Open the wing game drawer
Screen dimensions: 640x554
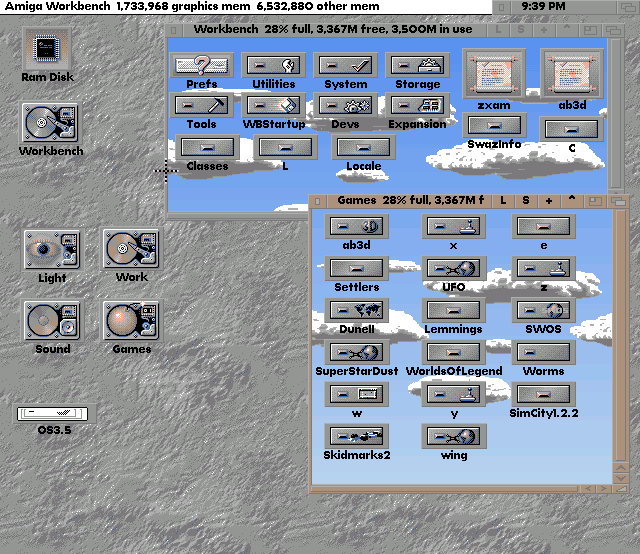453,436
